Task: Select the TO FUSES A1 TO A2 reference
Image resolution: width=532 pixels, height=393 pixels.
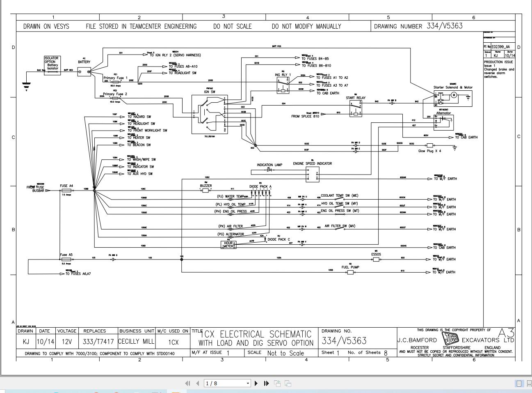Action: click(332, 77)
